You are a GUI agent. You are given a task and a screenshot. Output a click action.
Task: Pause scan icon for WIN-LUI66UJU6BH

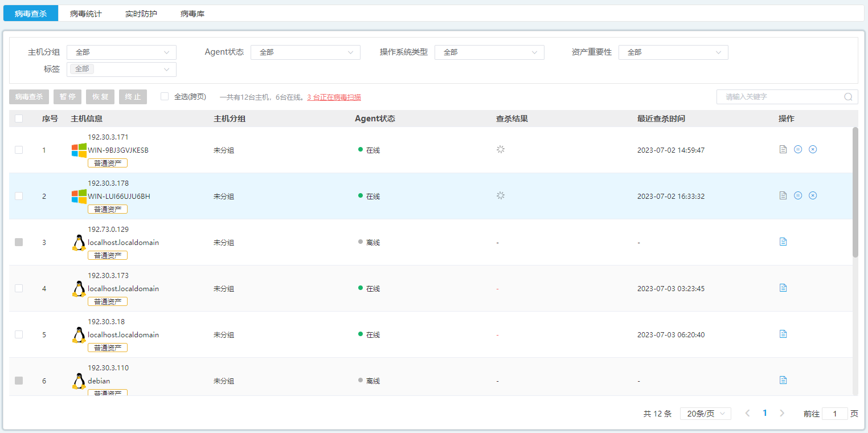coord(798,195)
